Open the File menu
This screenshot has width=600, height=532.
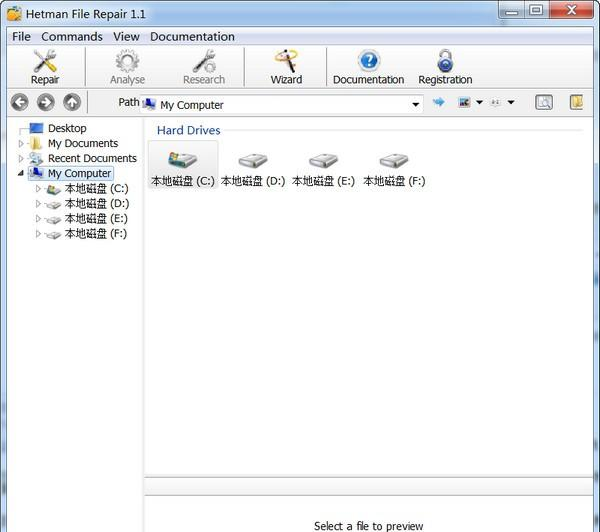[x=21, y=37]
